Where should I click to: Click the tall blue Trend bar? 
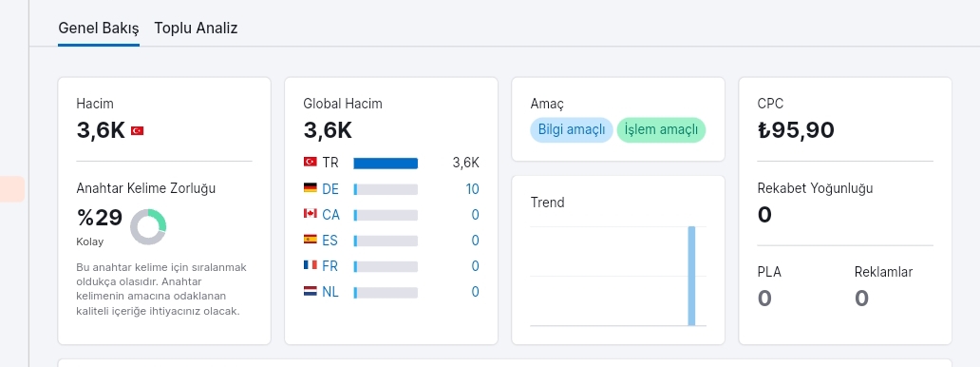(692, 276)
